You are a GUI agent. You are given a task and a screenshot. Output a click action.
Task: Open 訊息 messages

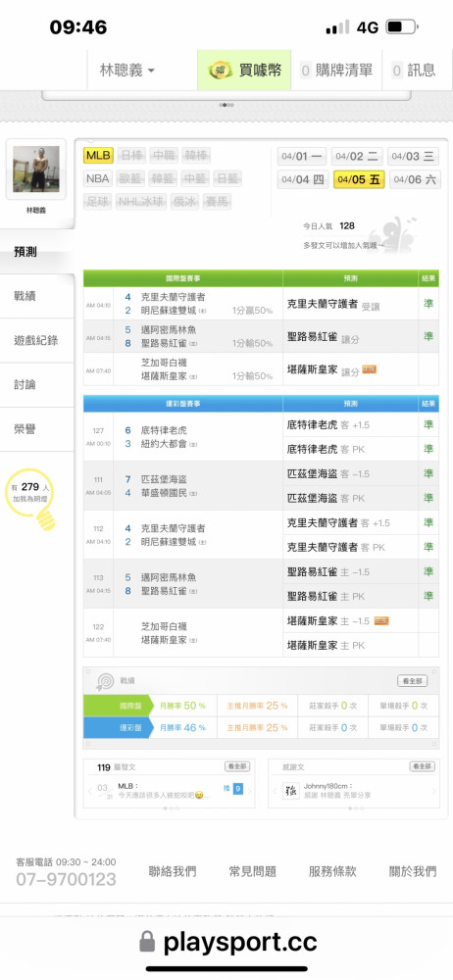tap(414, 70)
